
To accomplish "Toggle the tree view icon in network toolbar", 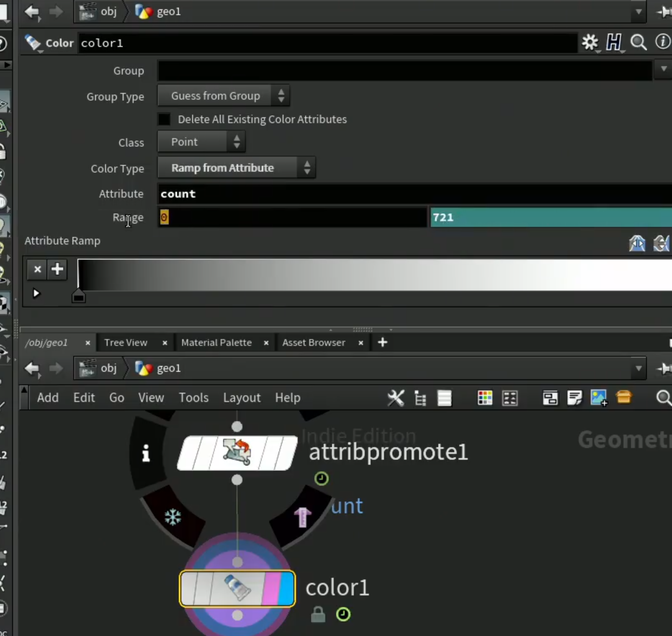I will click(420, 398).
